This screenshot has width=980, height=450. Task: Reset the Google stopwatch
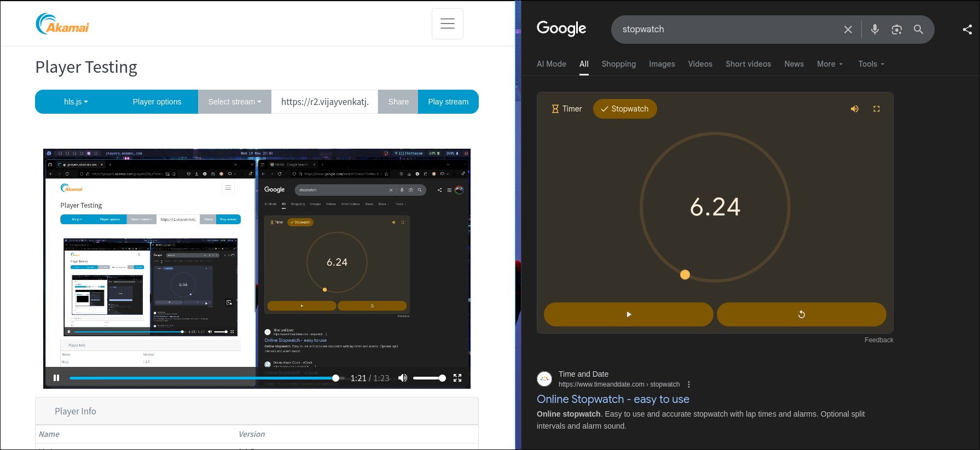(802, 314)
